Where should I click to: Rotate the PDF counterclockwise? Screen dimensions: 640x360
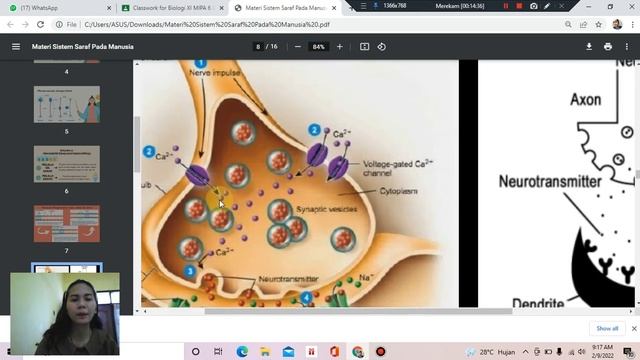382,47
